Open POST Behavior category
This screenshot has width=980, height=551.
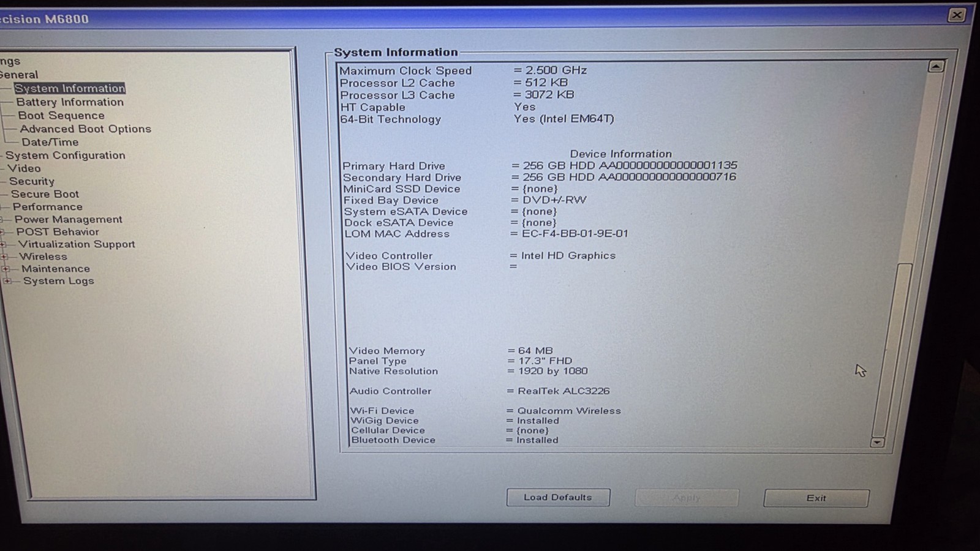(x=58, y=232)
